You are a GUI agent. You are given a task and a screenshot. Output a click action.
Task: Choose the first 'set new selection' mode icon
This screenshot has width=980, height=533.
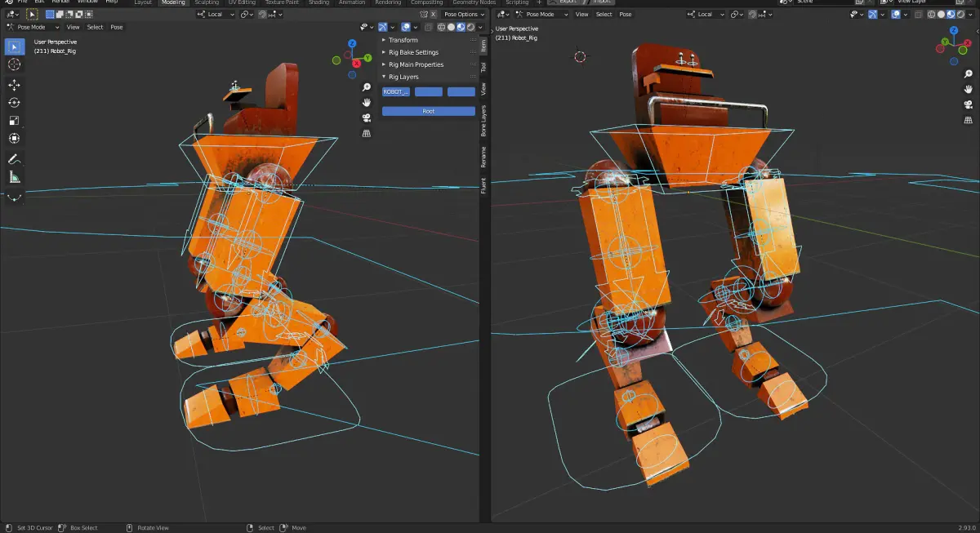pyautogui.click(x=50, y=14)
